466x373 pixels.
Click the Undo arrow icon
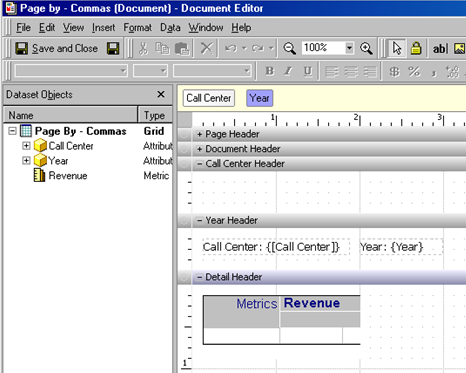click(x=231, y=49)
